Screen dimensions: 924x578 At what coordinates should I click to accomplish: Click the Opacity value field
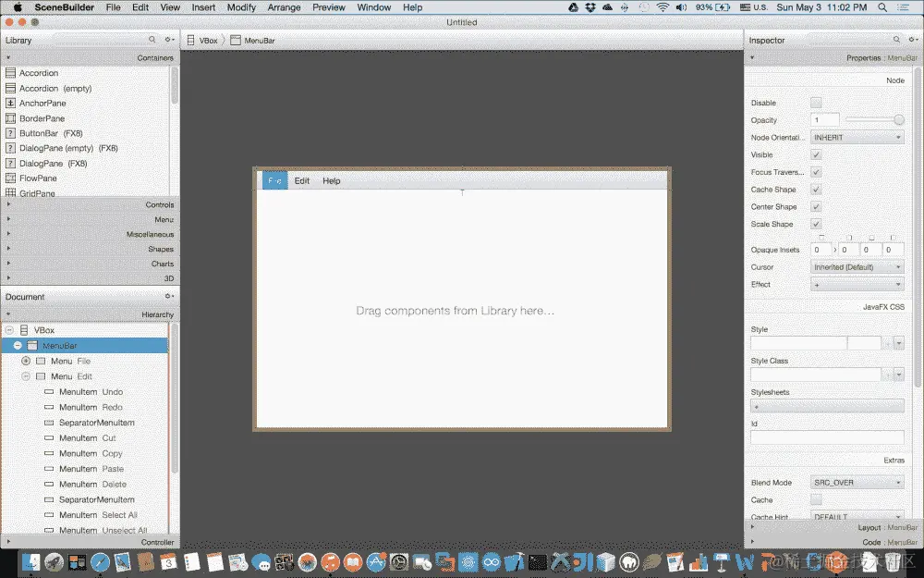click(825, 119)
